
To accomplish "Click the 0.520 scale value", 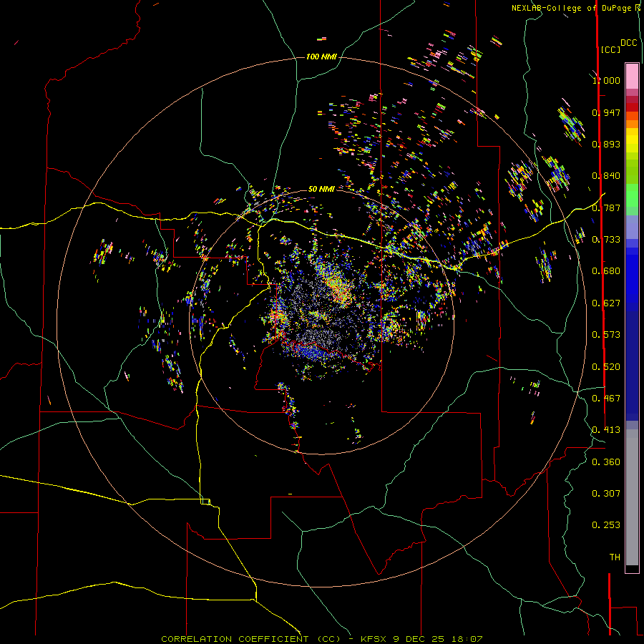I will click(606, 367).
